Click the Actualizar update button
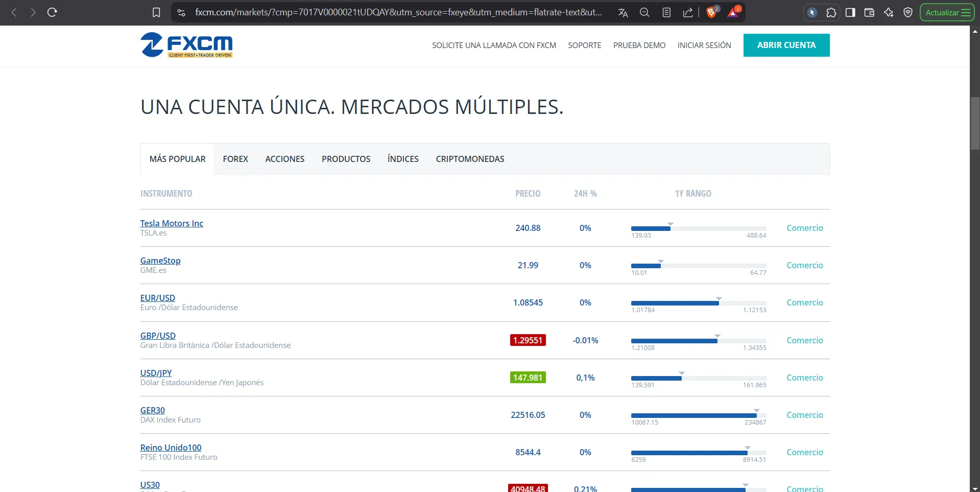This screenshot has height=492, width=980. 947,12
